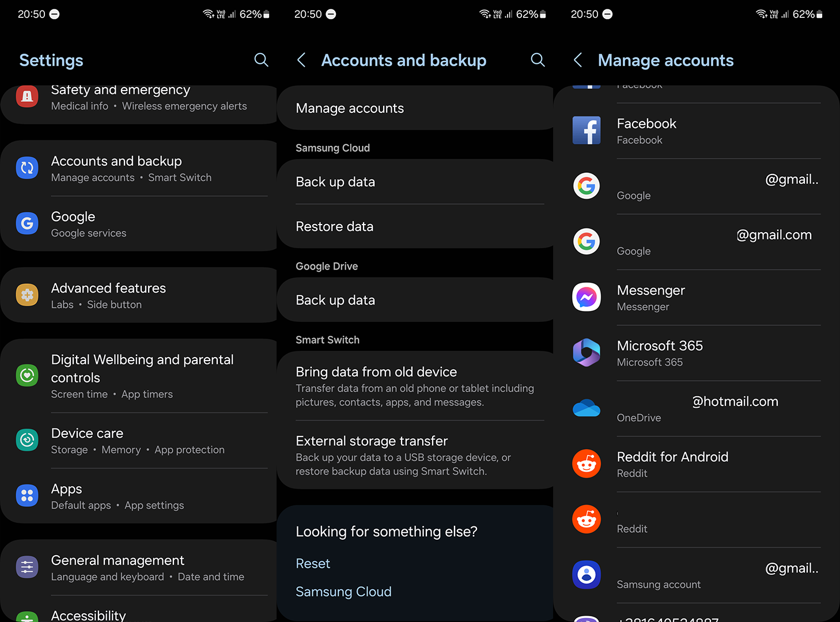Tap the Safety and emergency red icon
The image size is (840, 622).
tap(27, 96)
